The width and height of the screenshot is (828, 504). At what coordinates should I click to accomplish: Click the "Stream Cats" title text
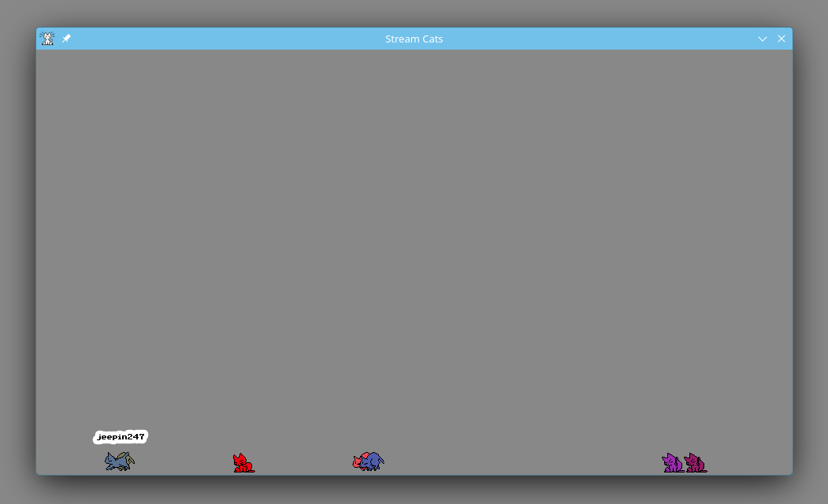tap(414, 39)
